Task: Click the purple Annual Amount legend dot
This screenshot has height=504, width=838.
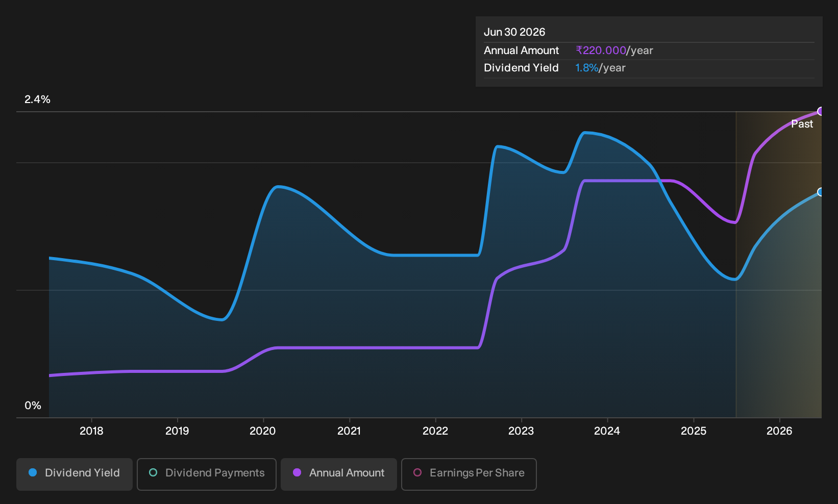Action: click(x=297, y=472)
